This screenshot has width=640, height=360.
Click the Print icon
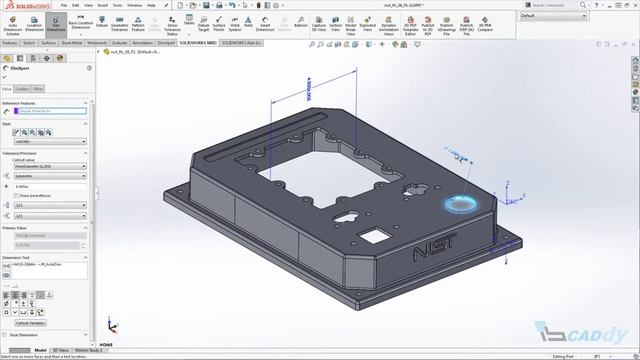point(219,5)
